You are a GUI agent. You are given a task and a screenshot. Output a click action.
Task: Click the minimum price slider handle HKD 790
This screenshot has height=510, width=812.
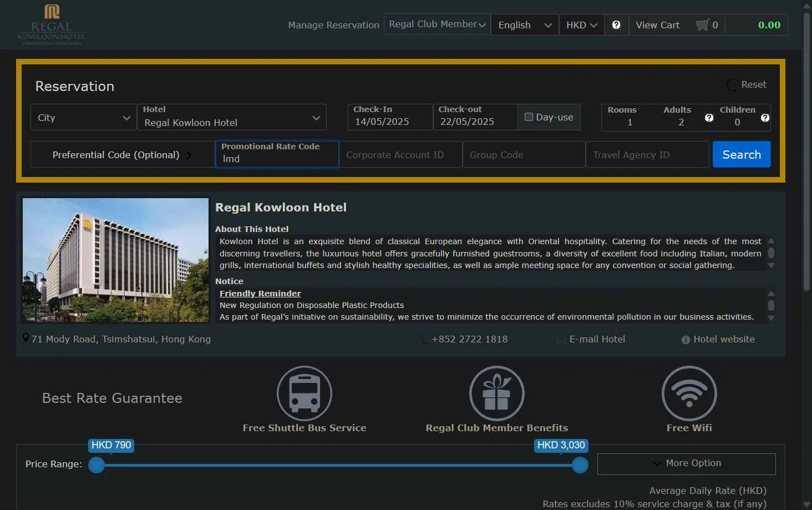[x=97, y=465]
